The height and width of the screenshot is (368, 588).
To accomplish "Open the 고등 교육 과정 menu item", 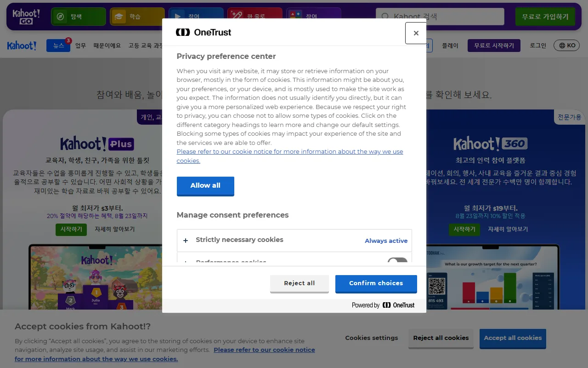I will click(x=145, y=46).
